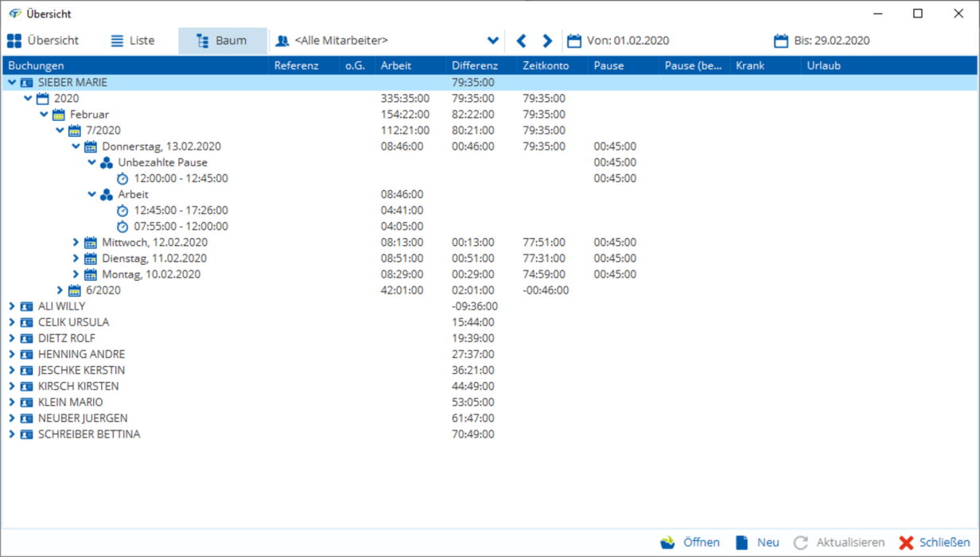Click the Unbezahlte Pause category icon

(x=107, y=162)
